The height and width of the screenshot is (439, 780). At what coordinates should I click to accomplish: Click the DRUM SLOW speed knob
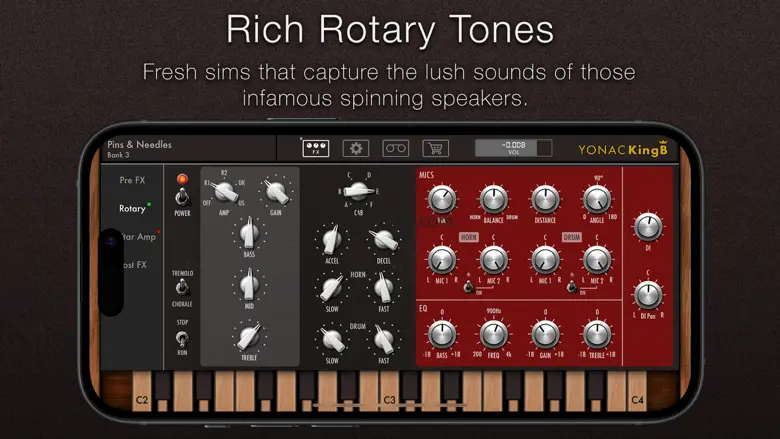pyautogui.click(x=332, y=340)
